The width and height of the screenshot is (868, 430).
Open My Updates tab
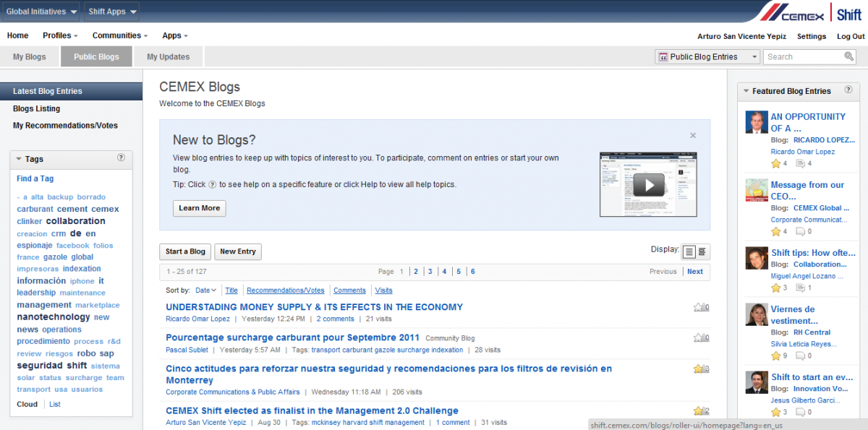(169, 56)
